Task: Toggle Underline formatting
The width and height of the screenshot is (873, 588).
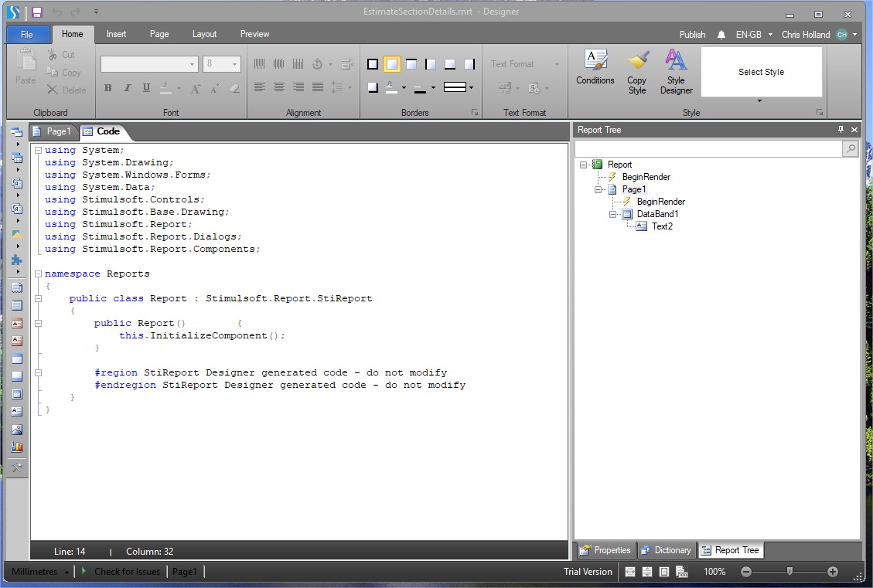Action: tap(146, 88)
